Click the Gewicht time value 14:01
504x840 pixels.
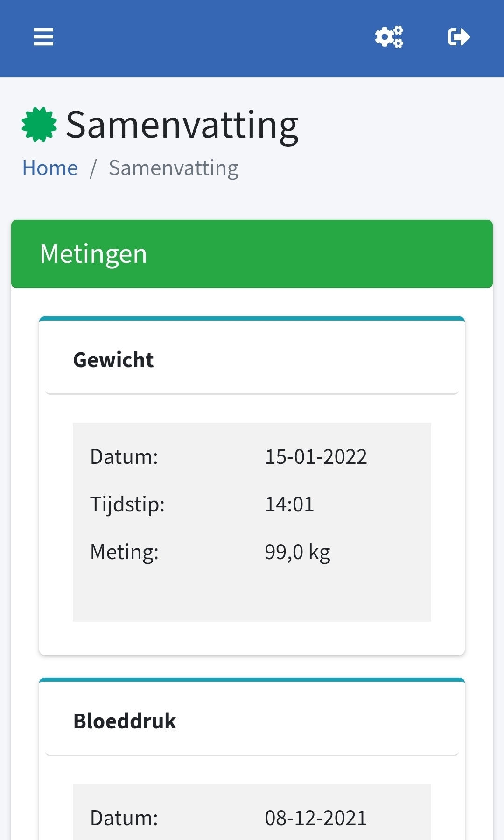tap(289, 504)
